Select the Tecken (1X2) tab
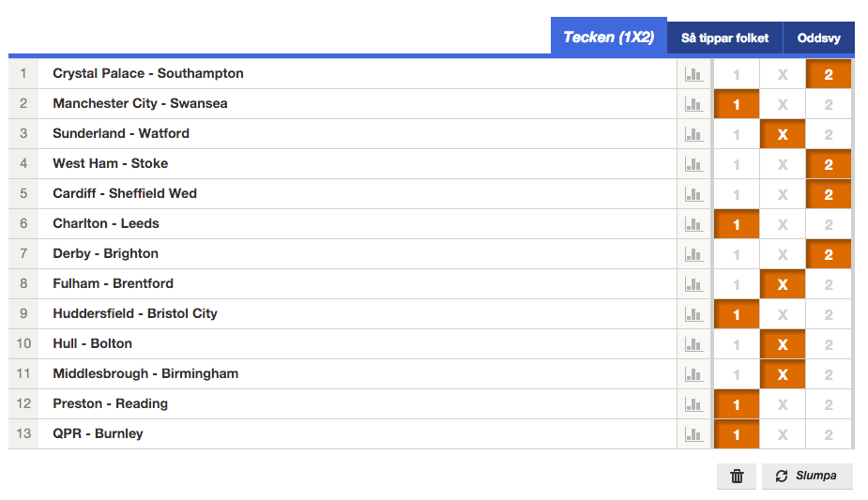 pos(608,37)
